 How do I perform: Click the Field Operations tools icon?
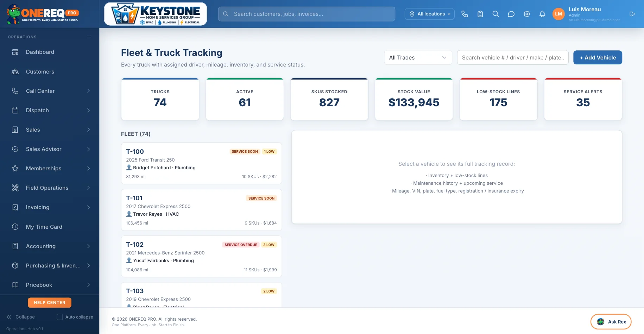tap(15, 188)
